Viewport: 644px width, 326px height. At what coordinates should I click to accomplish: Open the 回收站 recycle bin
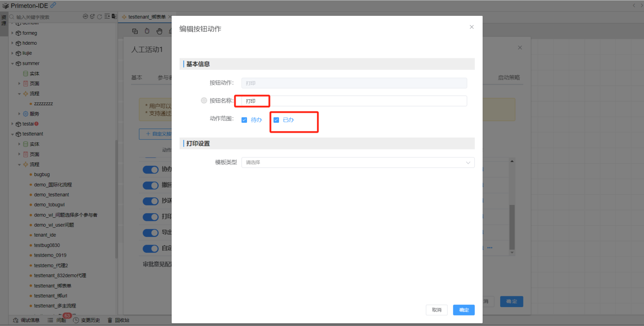point(118,320)
